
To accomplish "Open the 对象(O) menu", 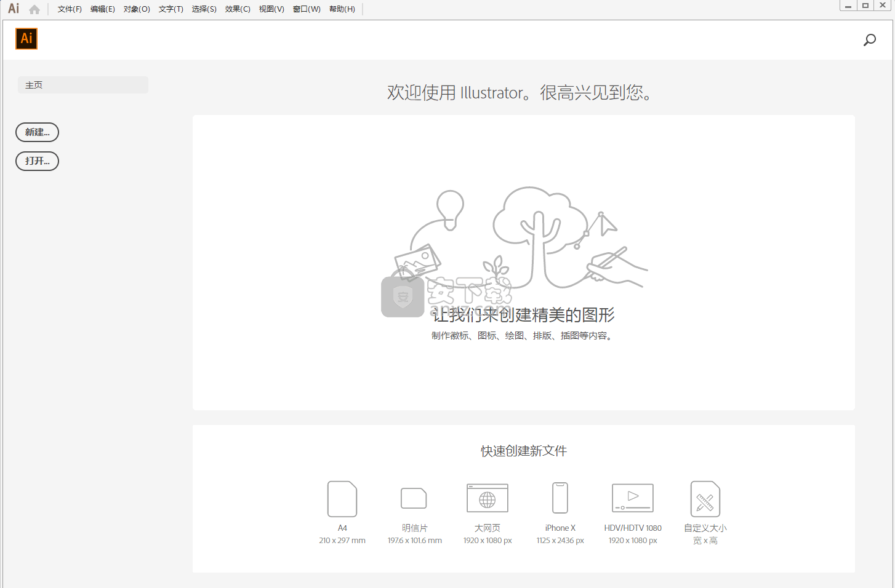I will pyautogui.click(x=137, y=9).
